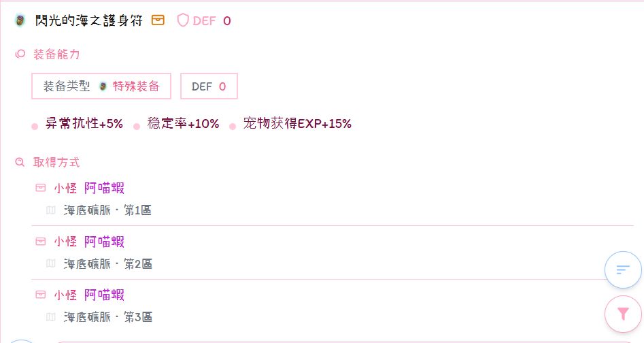Viewport: 644px width, 343px height.
Task: Click the orange box icon beside item title
Action: (158, 20)
